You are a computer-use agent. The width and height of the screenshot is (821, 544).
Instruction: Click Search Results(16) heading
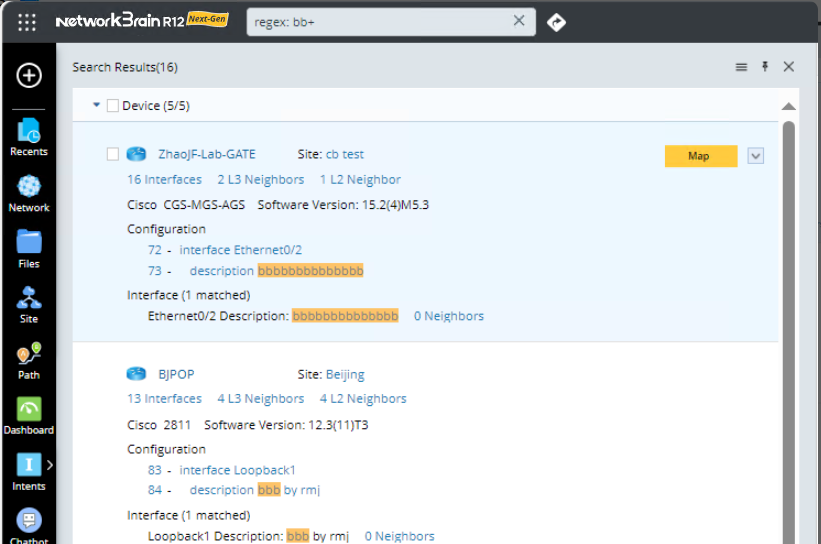click(x=125, y=67)
